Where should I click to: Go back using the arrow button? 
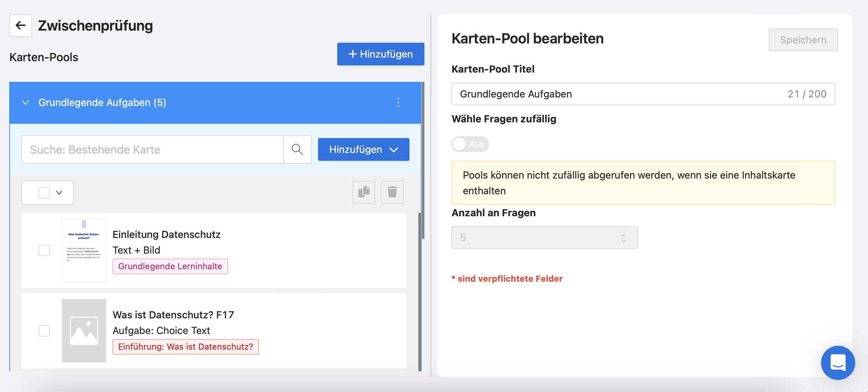coord(21,26)
